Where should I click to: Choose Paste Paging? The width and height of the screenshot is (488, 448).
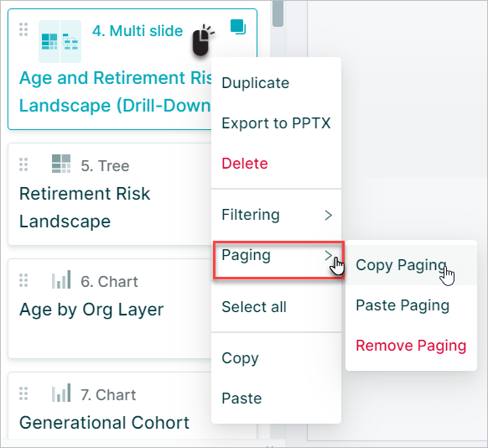(402, 305)
